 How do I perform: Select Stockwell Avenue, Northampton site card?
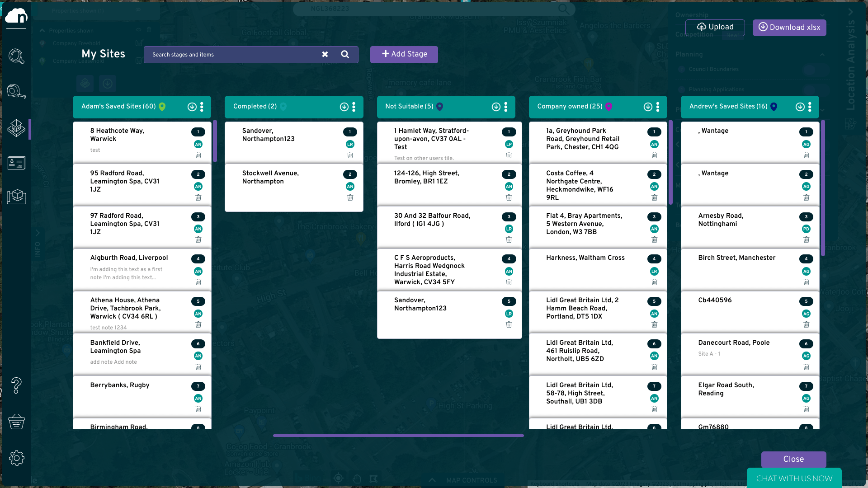(x=270, y=178)
